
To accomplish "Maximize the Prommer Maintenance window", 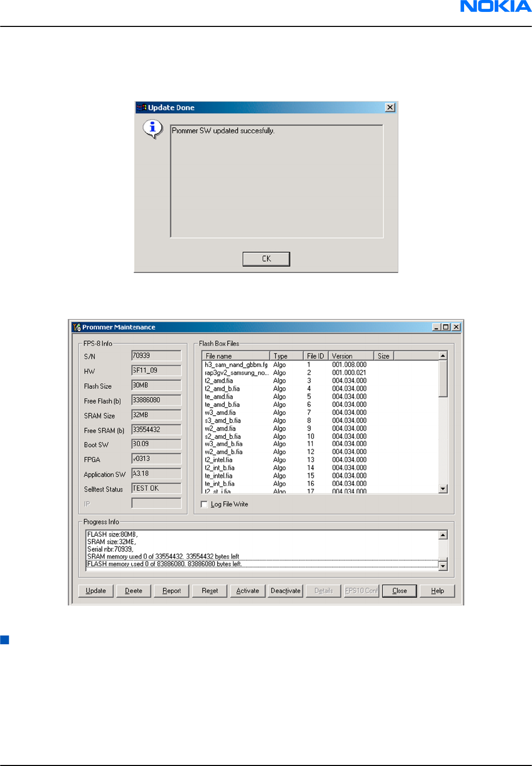I will 445,327.
